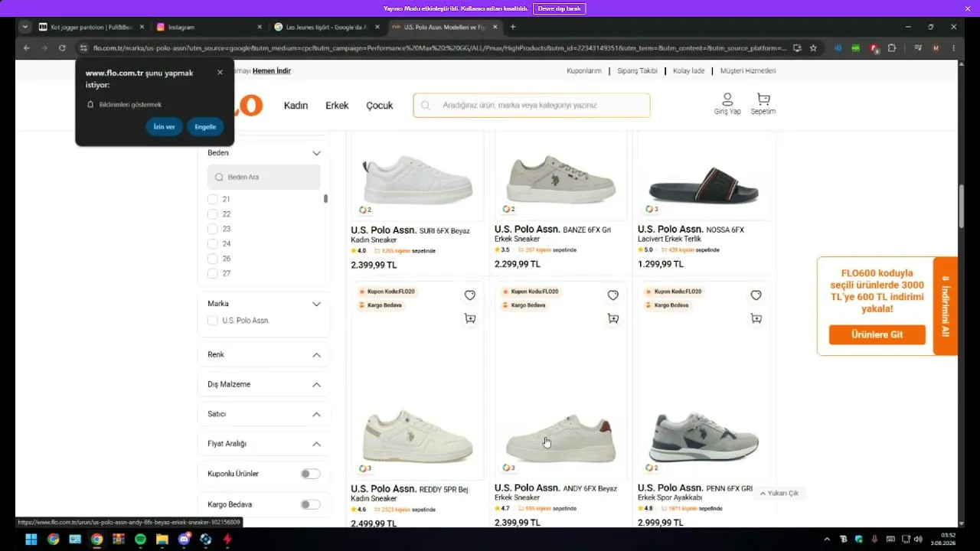
Task: Open the Kolay İade link
Action: coord(689,71)
